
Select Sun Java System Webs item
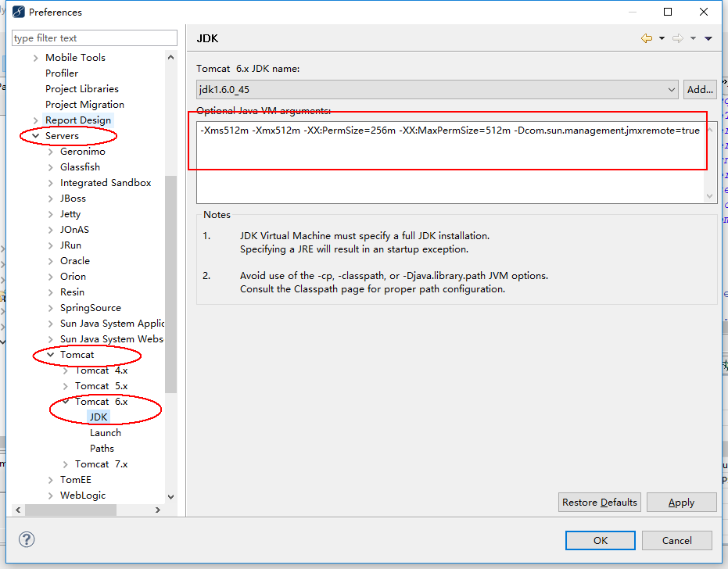point(111,339)
